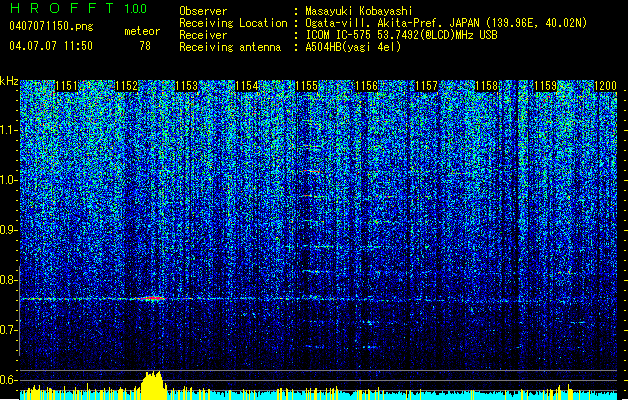Click the 'Receiving Location' label

click(x=233, y=23)
